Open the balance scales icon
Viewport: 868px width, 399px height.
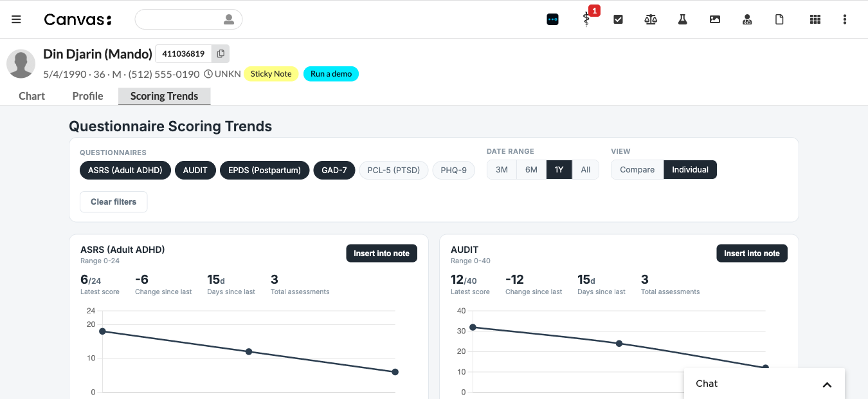651,19
